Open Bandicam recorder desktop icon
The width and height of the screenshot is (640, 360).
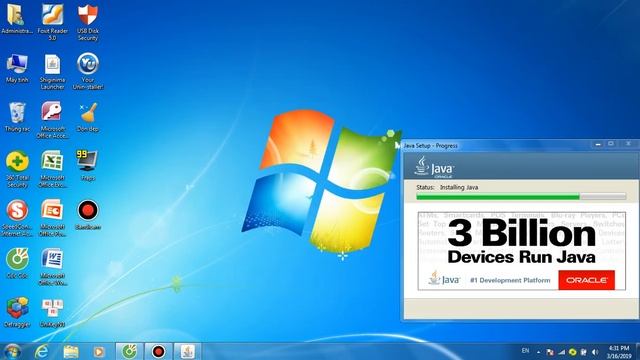(88, 215)
